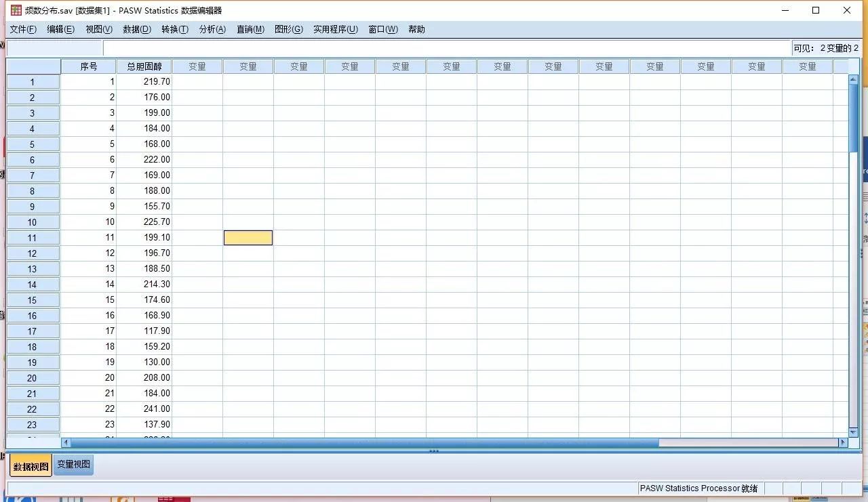The height and width of the screenshot is (502, 868).
Task: Select the 序号 column header
Action: tap(88, 66)
